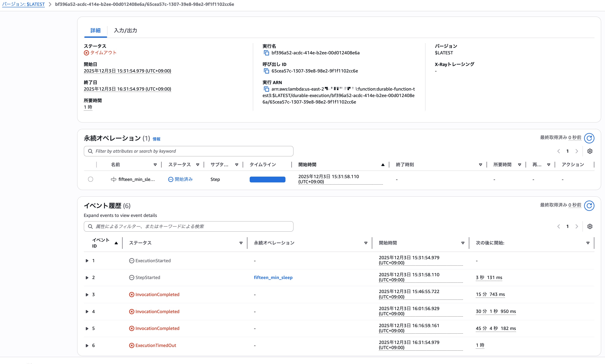Screen dimensions: 605x364
Task: Refresh the durable operations list
Action: point(589,138)
